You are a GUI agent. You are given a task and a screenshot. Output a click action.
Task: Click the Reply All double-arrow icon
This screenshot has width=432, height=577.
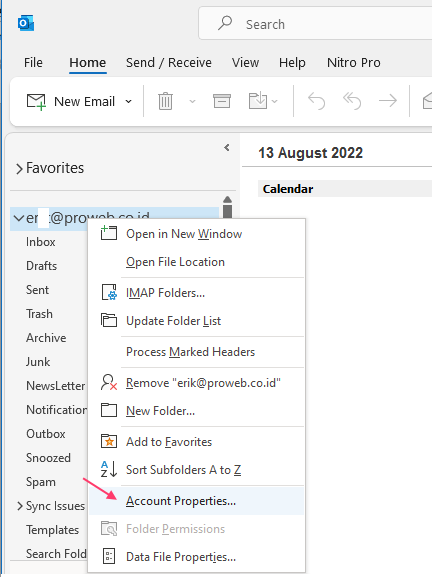352,101
